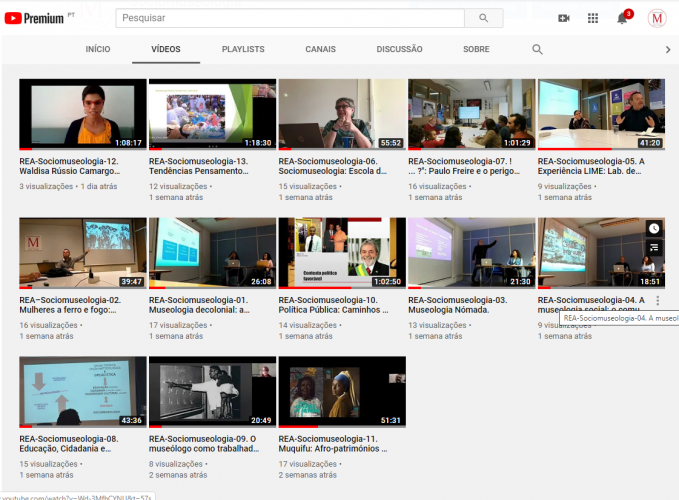Viewport: 679px width, 500px height.
Task: Open the account avatar menu
Action: point(657,18)
